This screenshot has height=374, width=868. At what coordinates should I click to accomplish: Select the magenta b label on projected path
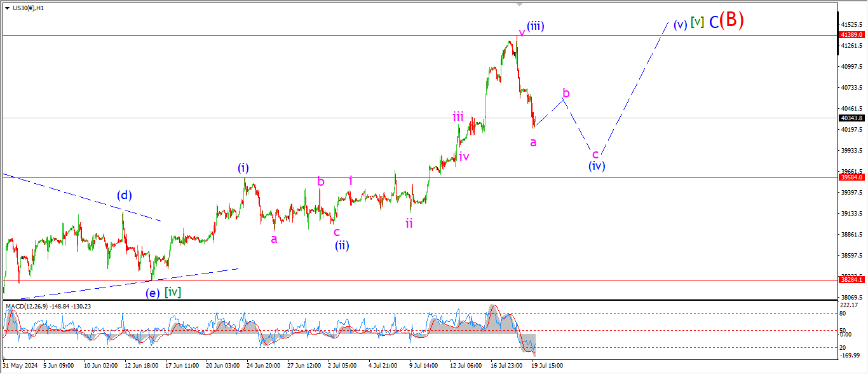566,93
